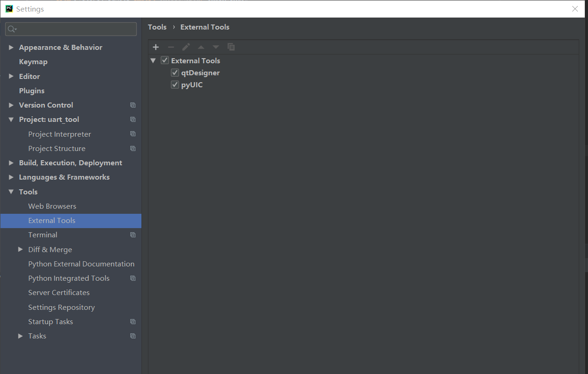Close the Settings dialog
588x374 pixels.
[x=575, y=9]
